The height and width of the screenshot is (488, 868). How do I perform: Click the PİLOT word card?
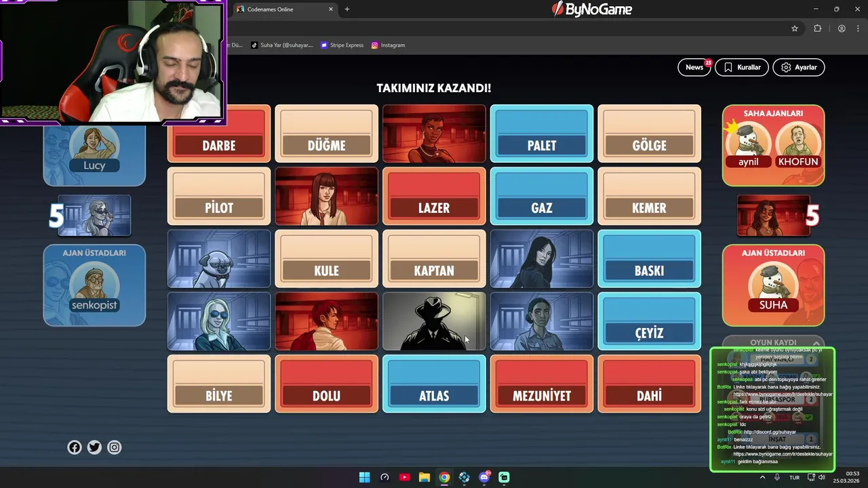click(x=219, y=197)
